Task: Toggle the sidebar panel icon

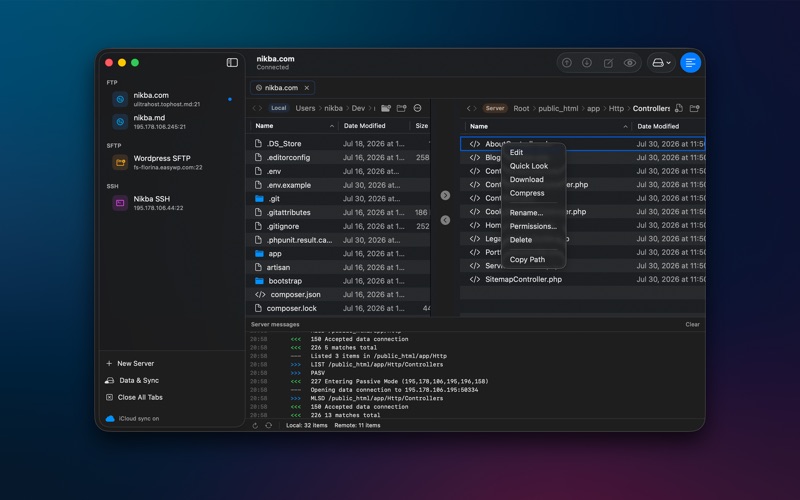Action: (x=232, y=62)
